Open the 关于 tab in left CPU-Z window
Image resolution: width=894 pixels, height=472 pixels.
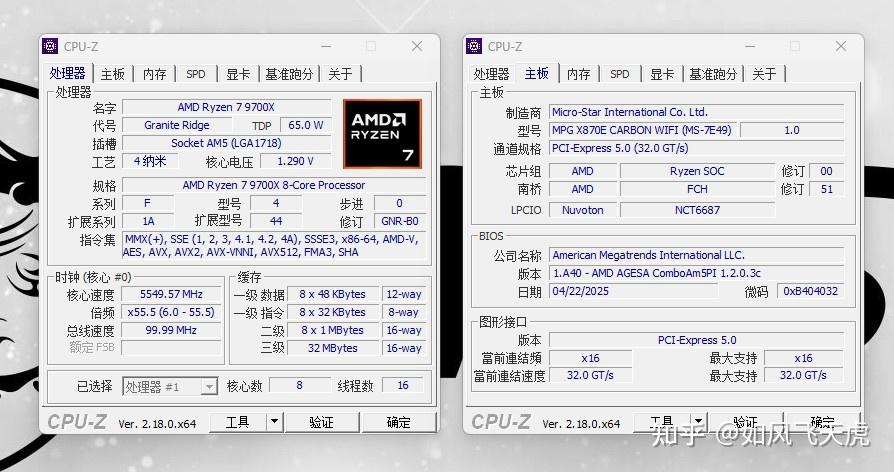tap(340, 74)
